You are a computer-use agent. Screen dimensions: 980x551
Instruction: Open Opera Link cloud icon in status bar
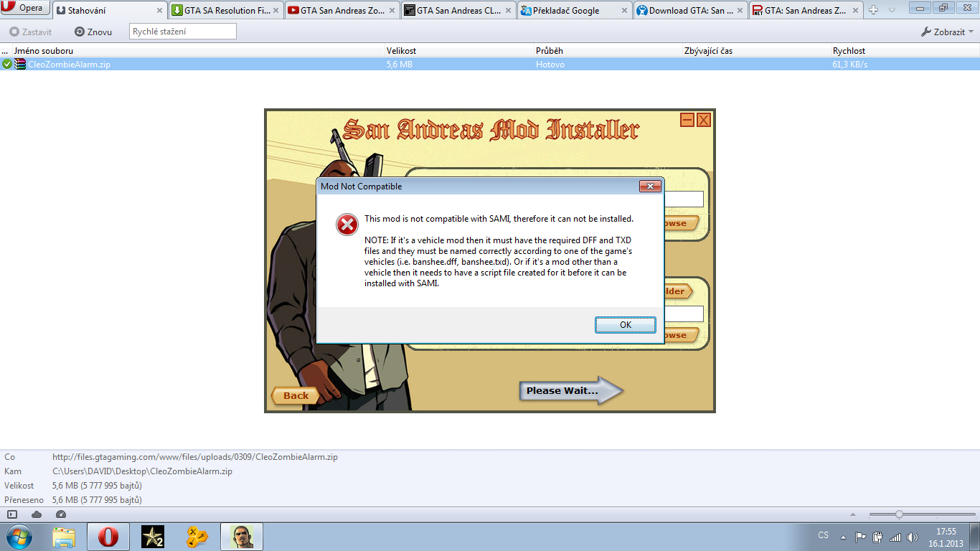(37, 514)
